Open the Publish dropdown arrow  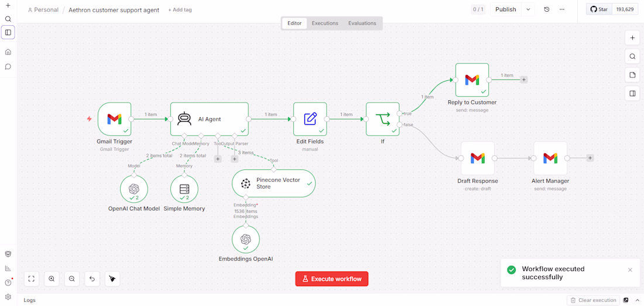pyautogui.click(x=528, y=9)
